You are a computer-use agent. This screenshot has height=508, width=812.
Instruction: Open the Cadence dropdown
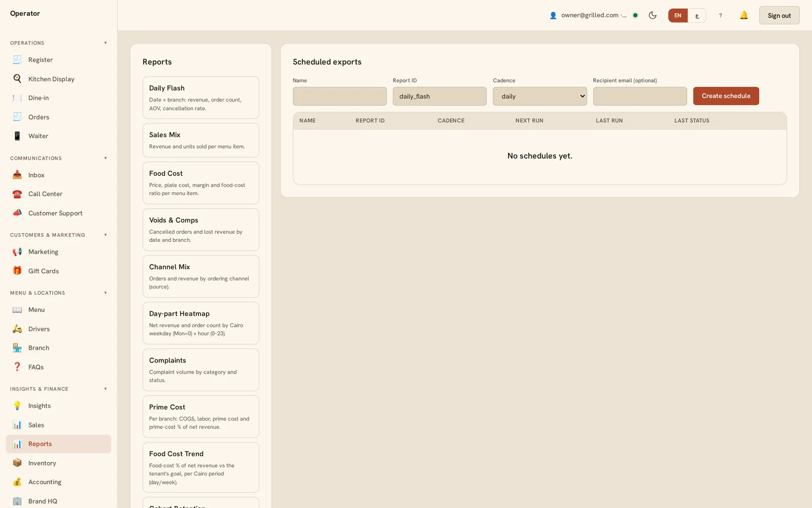point(539,96)
